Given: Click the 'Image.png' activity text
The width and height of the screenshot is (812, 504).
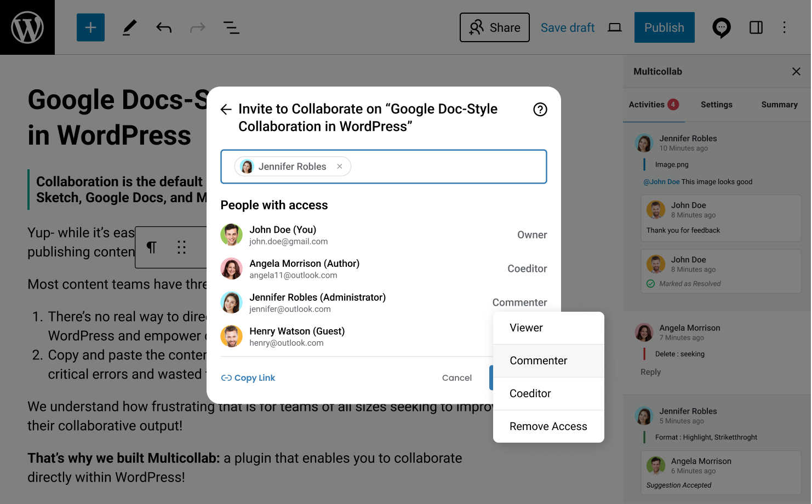Looking at the screenshot, I should [672, 164].
